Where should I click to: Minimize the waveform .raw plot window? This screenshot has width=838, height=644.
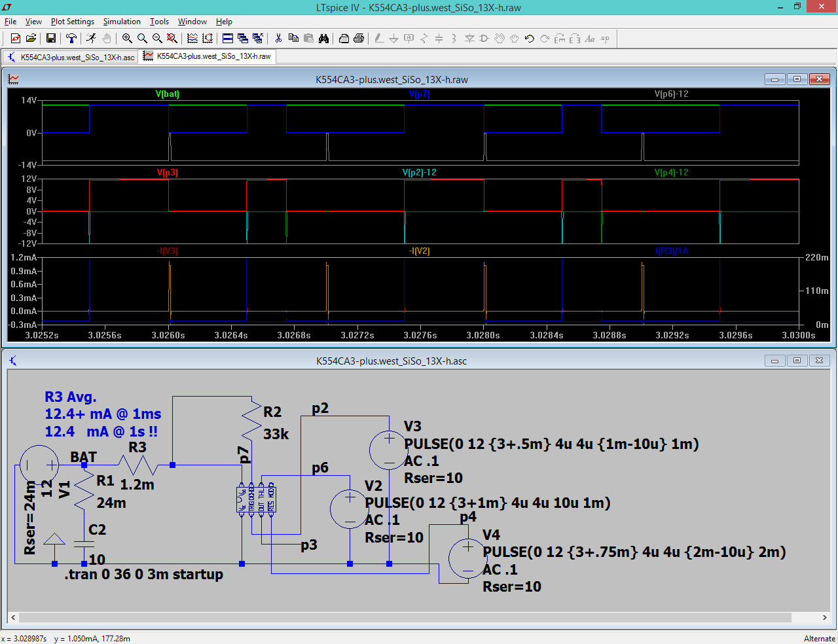(x=775, y=79)
